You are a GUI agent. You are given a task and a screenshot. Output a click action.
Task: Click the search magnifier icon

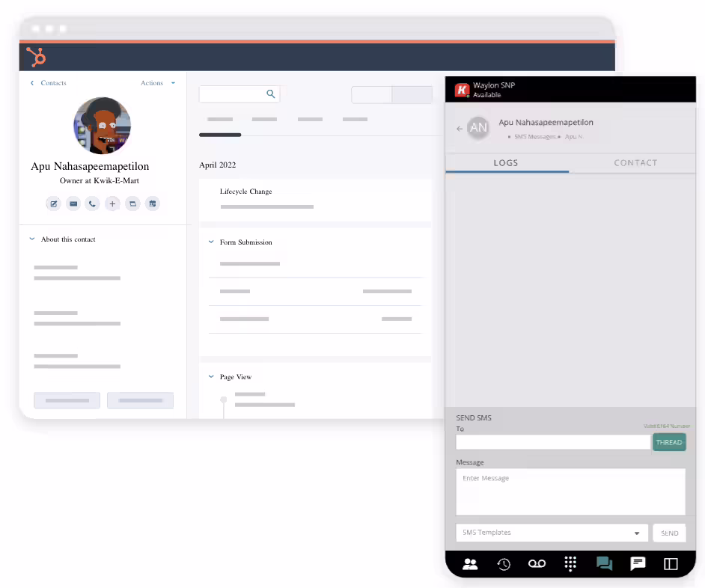(x=271, y=94)
